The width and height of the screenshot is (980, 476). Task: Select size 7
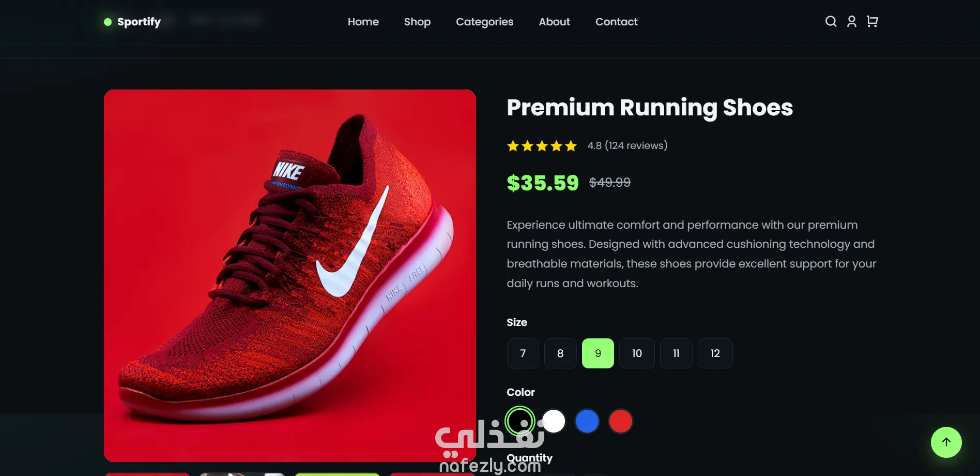pyautogui.click(x=523, y=353)
